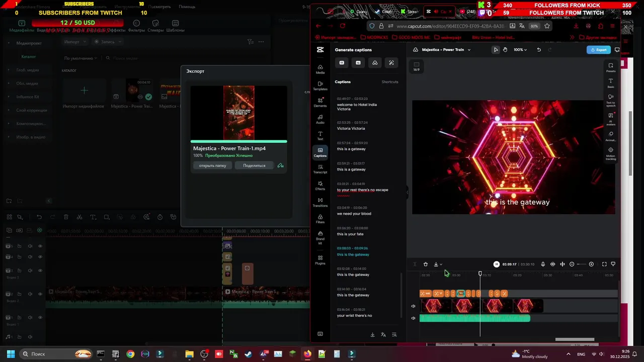Click the CapCut logo icon
Screen dimensions: 644x362
coord(320,50)
